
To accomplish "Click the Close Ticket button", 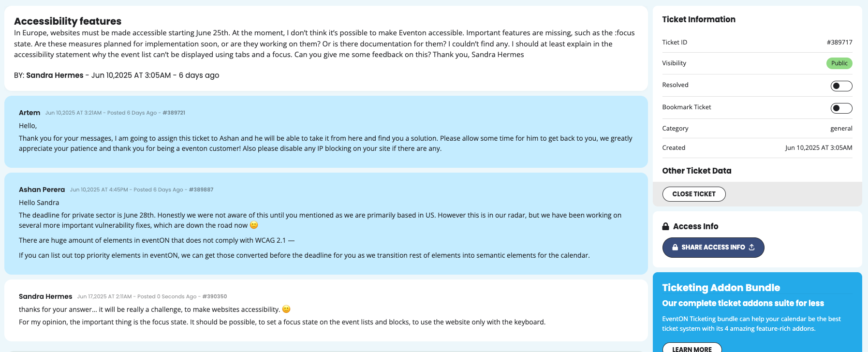I will (694, 194).
